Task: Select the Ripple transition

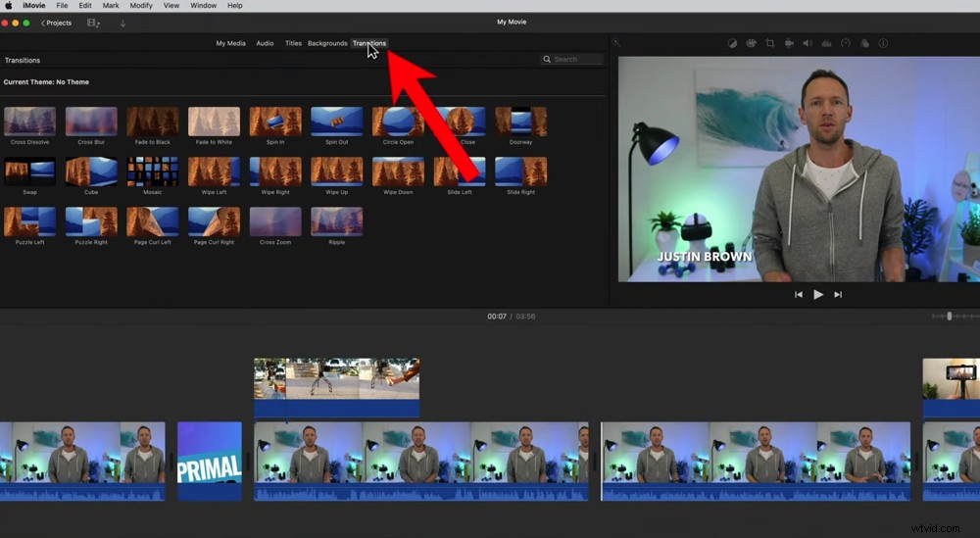Action: click(x=337, y=221)
